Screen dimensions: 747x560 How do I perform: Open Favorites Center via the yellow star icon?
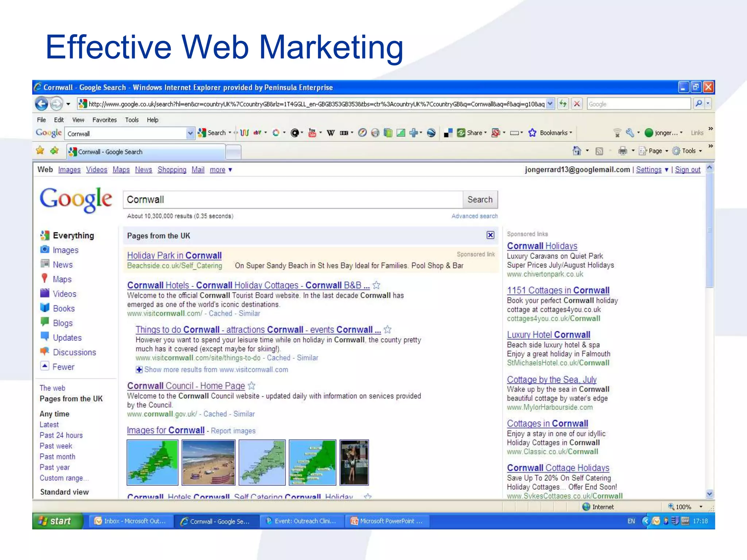[40, 151]
